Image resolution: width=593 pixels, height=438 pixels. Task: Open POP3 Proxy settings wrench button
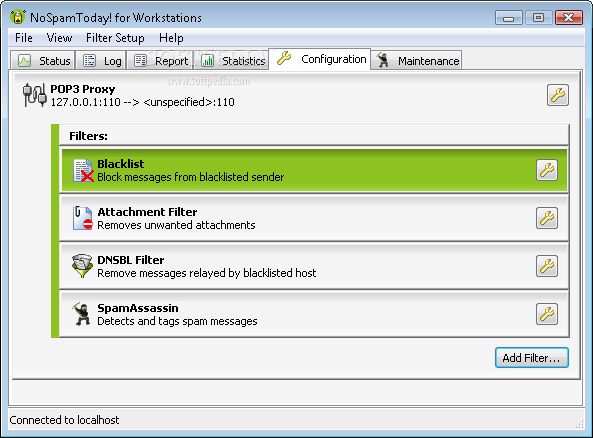[557, 95]
